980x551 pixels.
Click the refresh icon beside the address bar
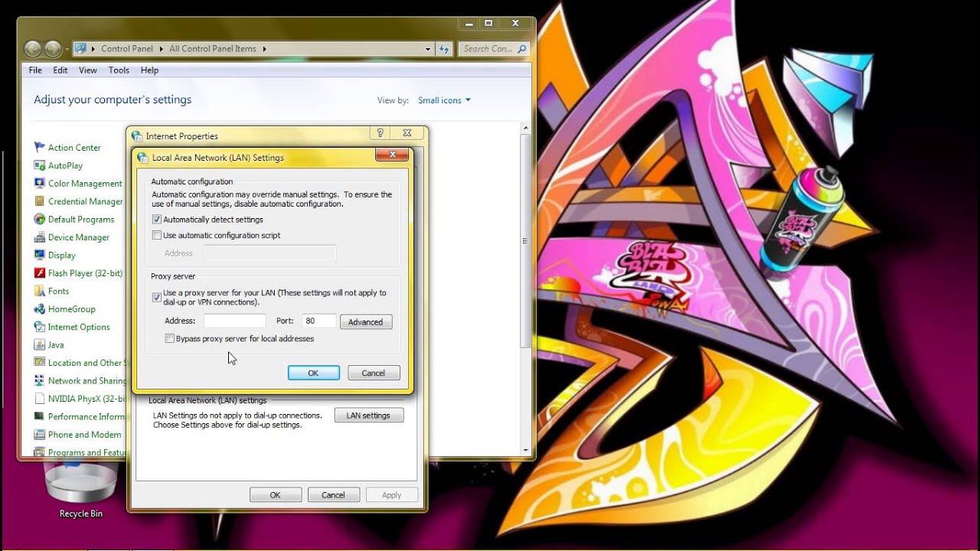[444, 49]
